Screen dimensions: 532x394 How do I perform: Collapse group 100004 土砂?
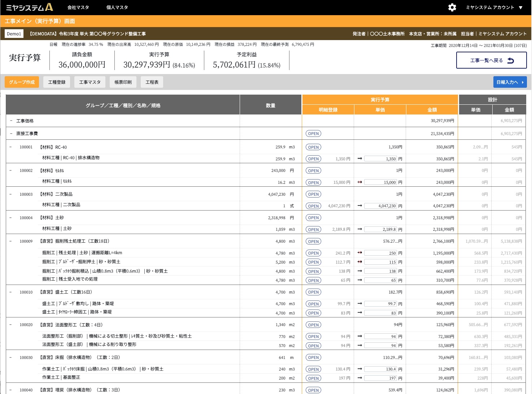pyautogui.click(x=10, y=217)
